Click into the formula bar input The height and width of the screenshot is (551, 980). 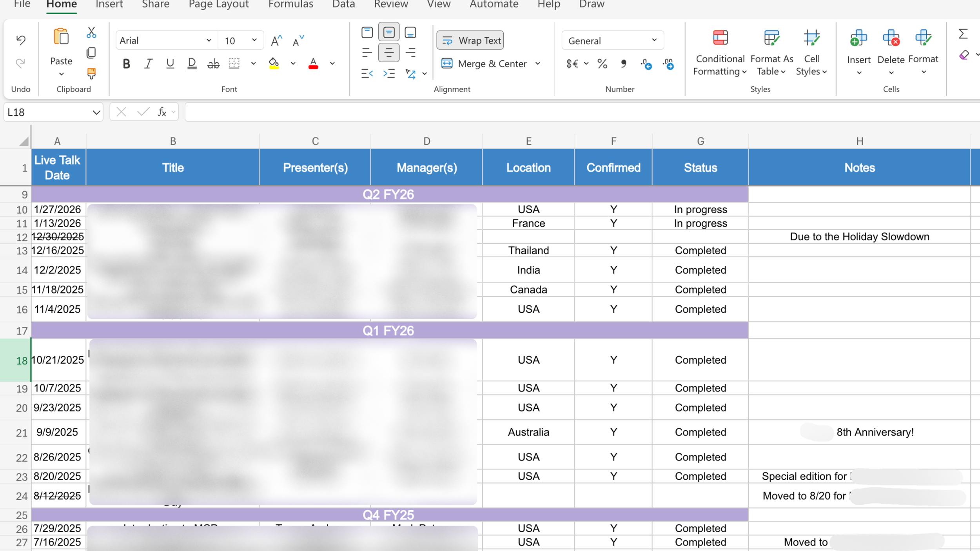pyautogui.click(x=580, y=112)
